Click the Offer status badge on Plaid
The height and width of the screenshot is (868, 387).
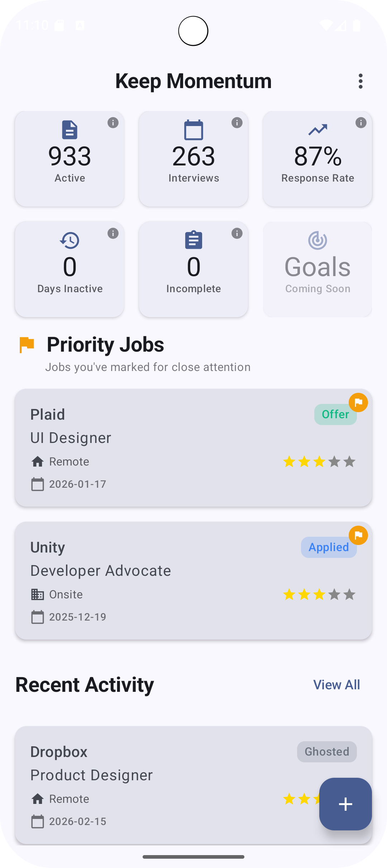click(x=335, y=414)
